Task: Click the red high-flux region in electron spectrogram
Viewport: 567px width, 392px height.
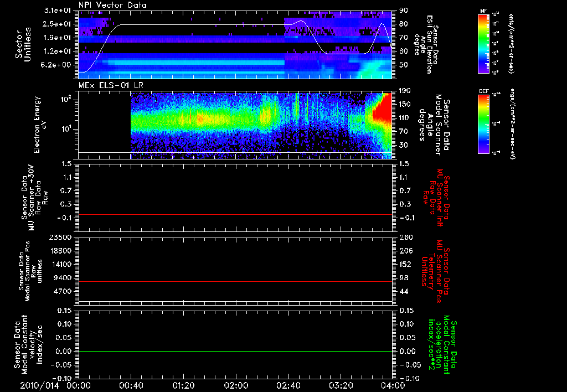Action: (x=383, y=112)
